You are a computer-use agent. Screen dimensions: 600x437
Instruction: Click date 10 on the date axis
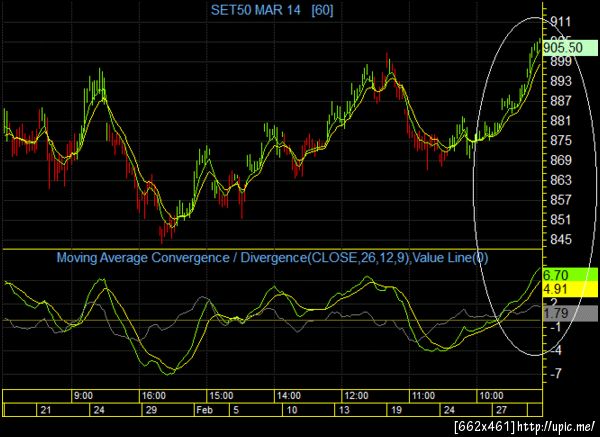[x=292, y=410]
